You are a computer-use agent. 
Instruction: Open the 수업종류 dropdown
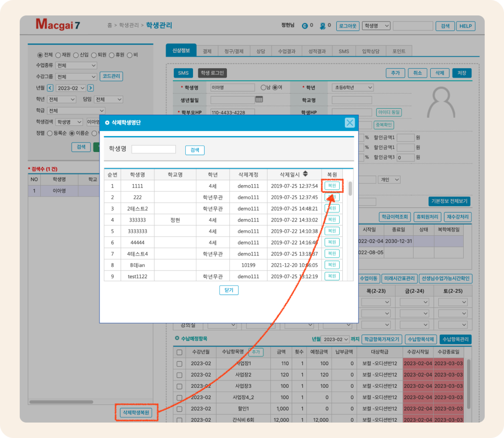tap(76, 65)
